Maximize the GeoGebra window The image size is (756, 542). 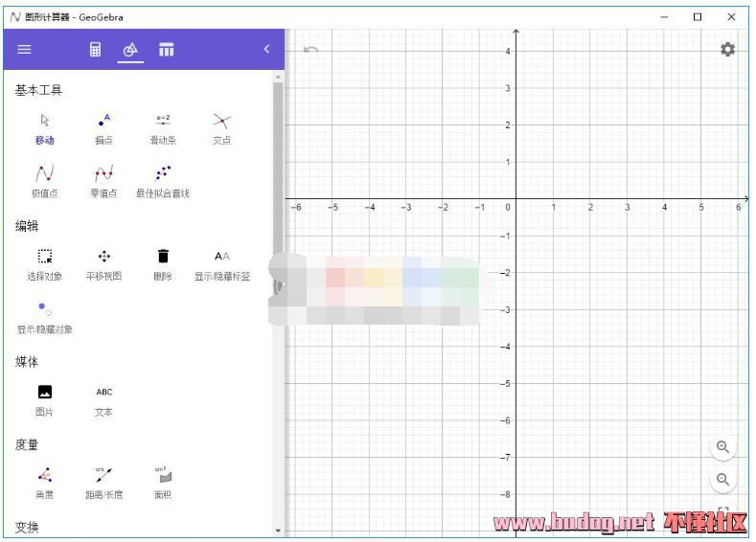(x=698, y=17)
